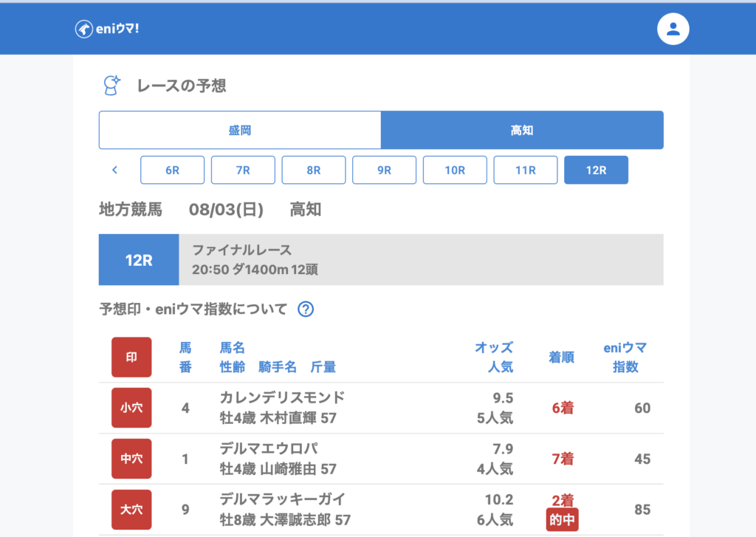Select race 6R
Viewport: 756px width, 537px height.
(x=172, y=170)
